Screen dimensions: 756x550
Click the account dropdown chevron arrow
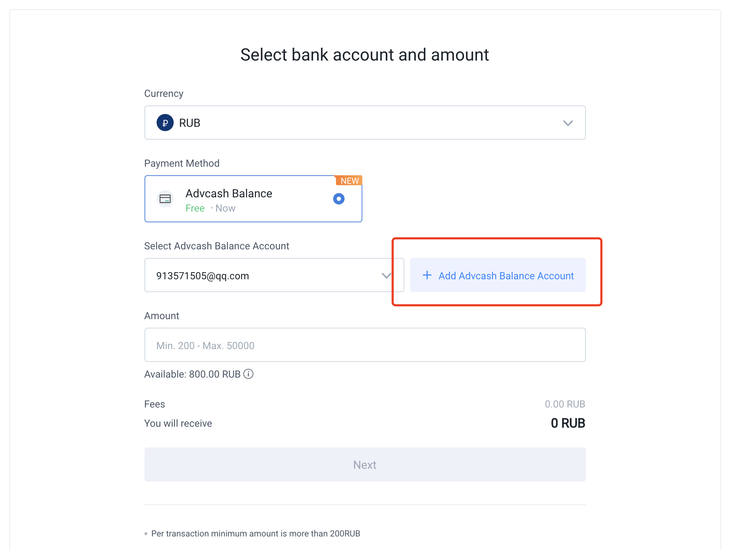(x=386, y=276)
